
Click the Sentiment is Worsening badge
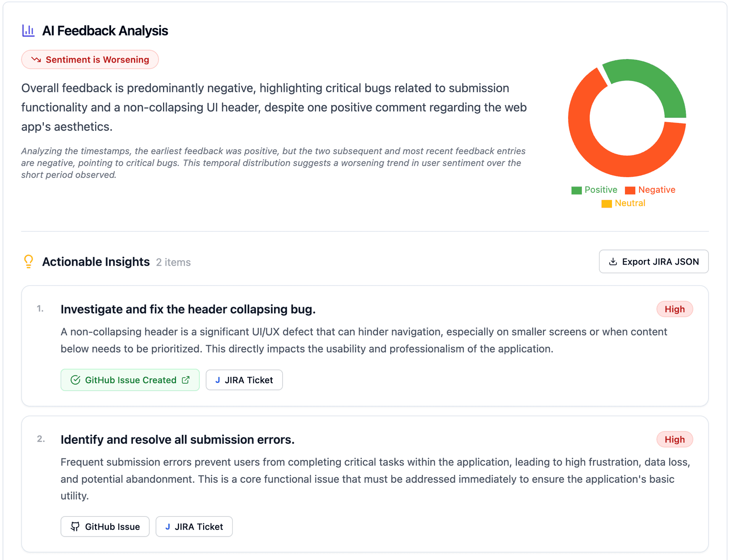(90, 60)
